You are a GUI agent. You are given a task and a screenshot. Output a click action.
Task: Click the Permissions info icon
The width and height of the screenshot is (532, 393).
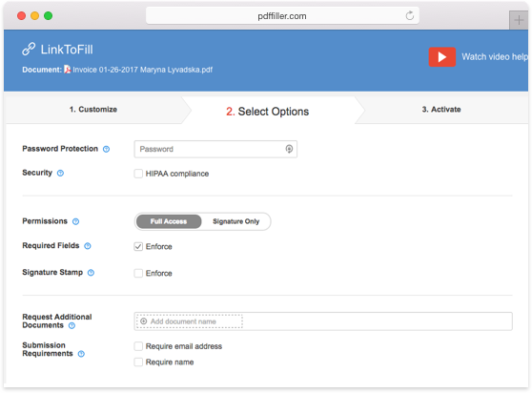[76, 221]
